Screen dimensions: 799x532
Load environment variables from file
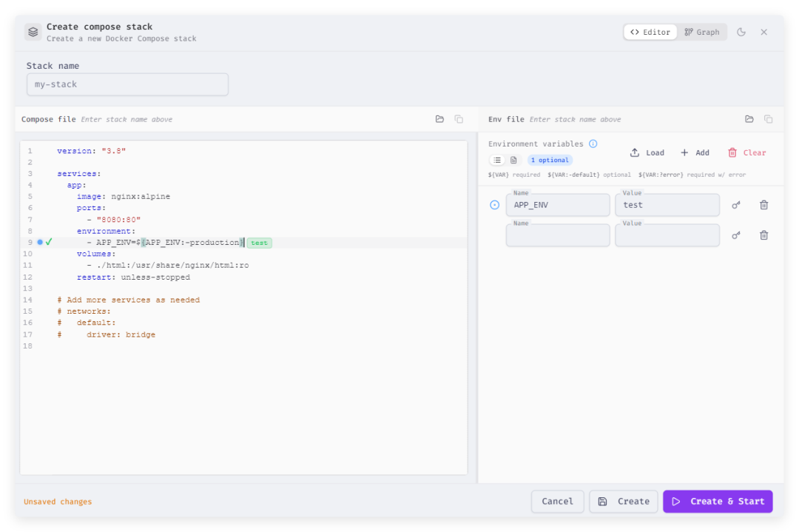coord(647,153)
